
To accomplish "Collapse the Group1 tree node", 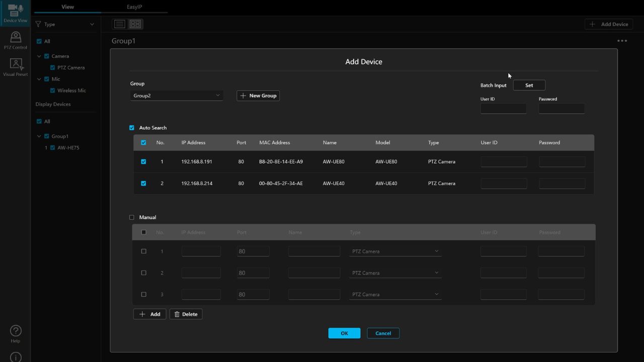I will tap(39, 136).
